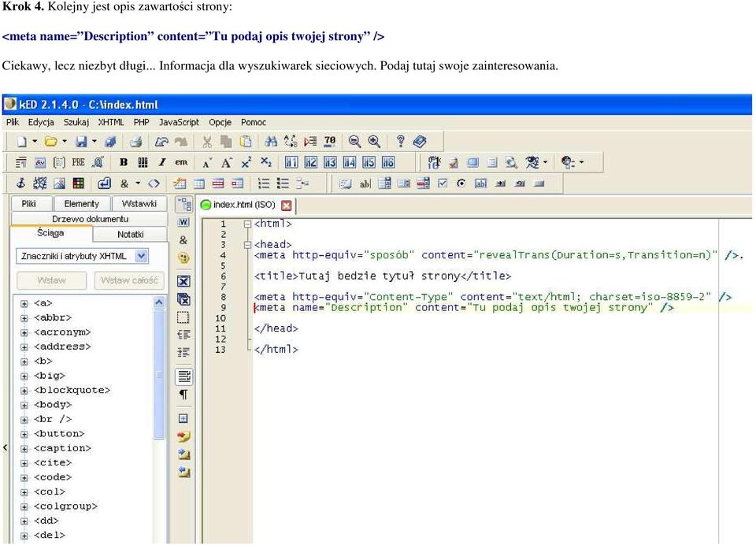Close the index.html (ISO) tab
The height and width of the screenshot is (545, 756).
click(x=287, y=206)
